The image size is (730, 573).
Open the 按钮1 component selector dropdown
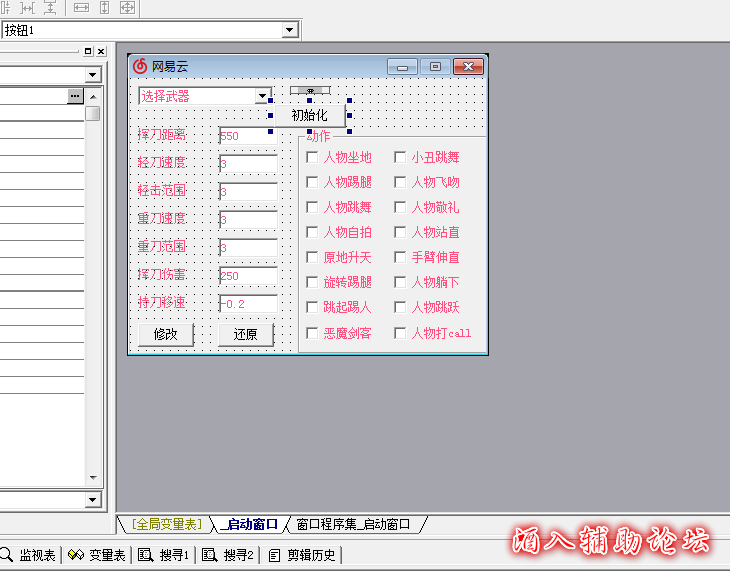(290, 30)
